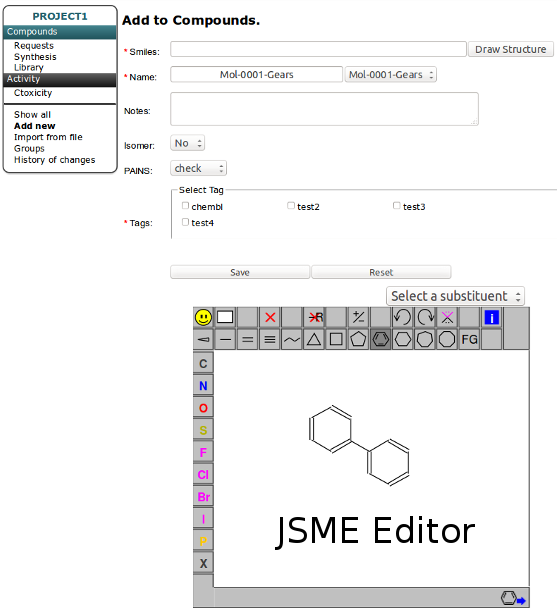Focus the Notes text area
Image resolution: width=557 pixels, height=608 pixels.
(324, 109)
